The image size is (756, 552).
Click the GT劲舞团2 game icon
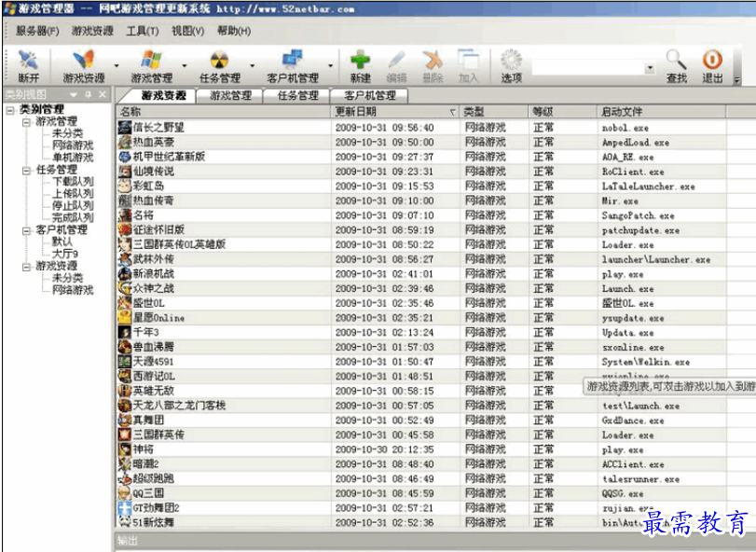(x=125, y=507)
